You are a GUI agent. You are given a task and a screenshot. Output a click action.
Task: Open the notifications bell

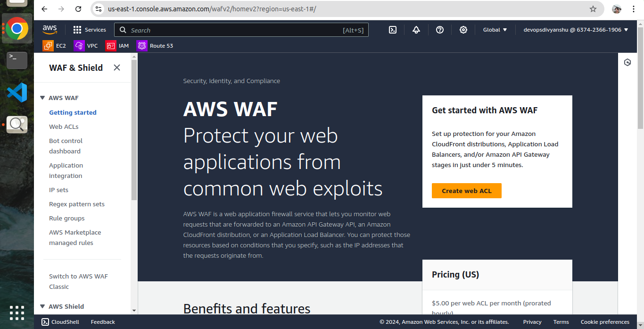point(416,30)
